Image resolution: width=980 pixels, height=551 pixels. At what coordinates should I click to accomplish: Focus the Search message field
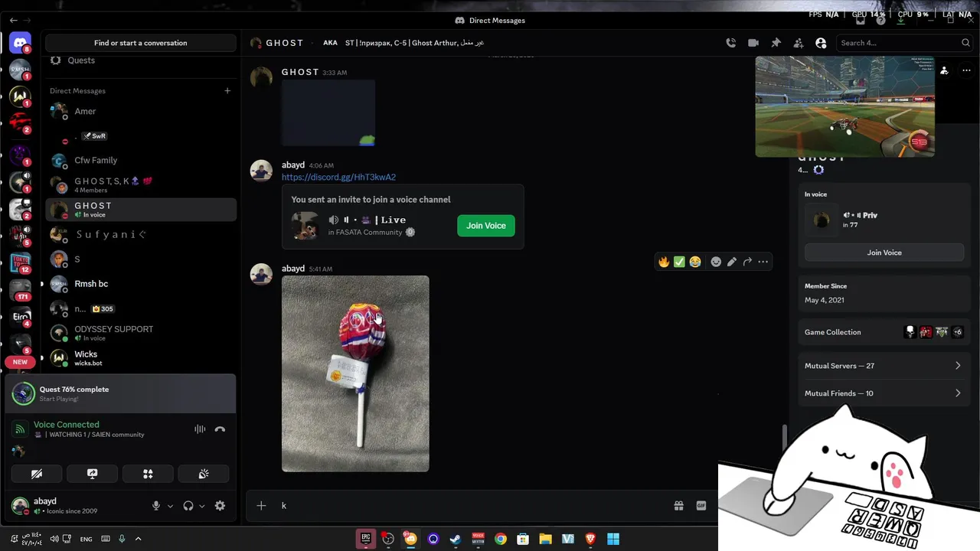pyautogui.click(x=905, y=43)
